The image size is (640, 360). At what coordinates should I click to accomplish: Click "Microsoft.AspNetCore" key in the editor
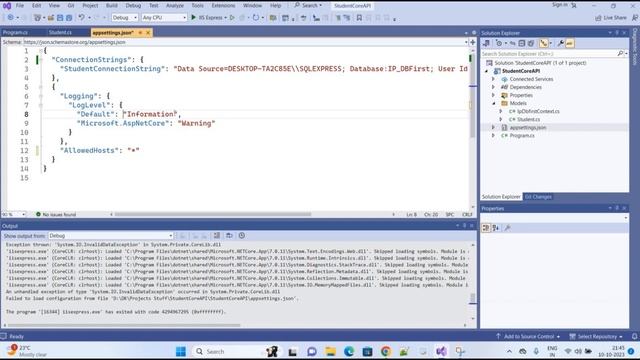[x=123, y=123]
